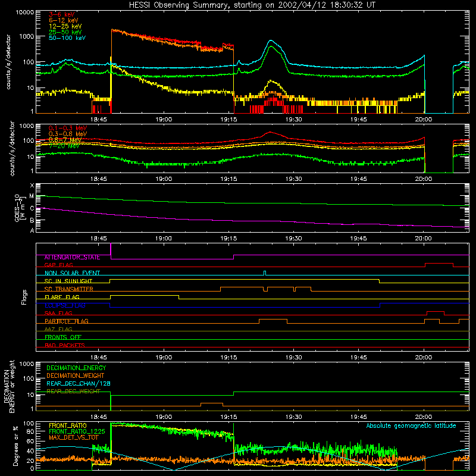Screen dimensions: 476x476
Task: Click the REAR_DEC_CHAN/128 legend label
Action: point(79,384)
